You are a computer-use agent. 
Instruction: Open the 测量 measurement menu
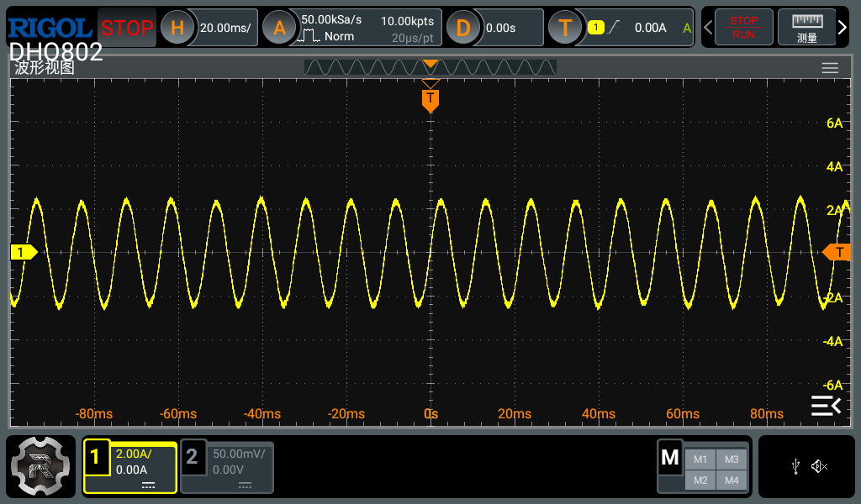coord(806,28)
